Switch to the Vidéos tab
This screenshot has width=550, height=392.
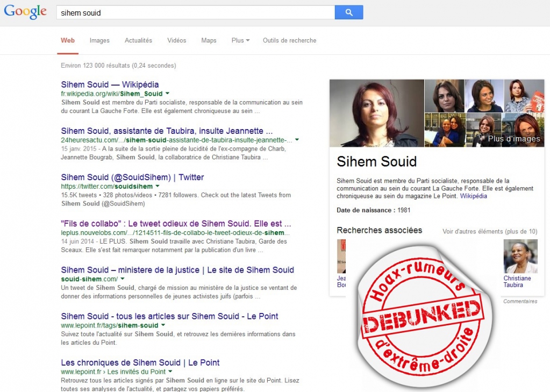point(177,40)
